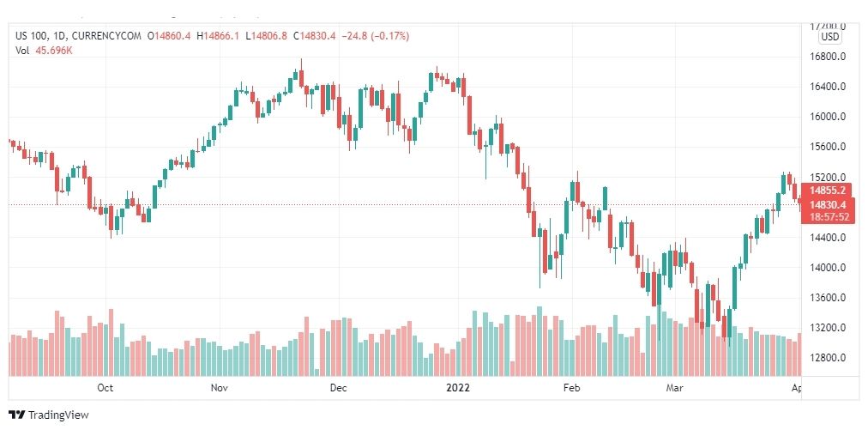This screenshot has height=430, width=868.
Task: Click the Vol 45.696K indicator label
Action: [45, 51]
